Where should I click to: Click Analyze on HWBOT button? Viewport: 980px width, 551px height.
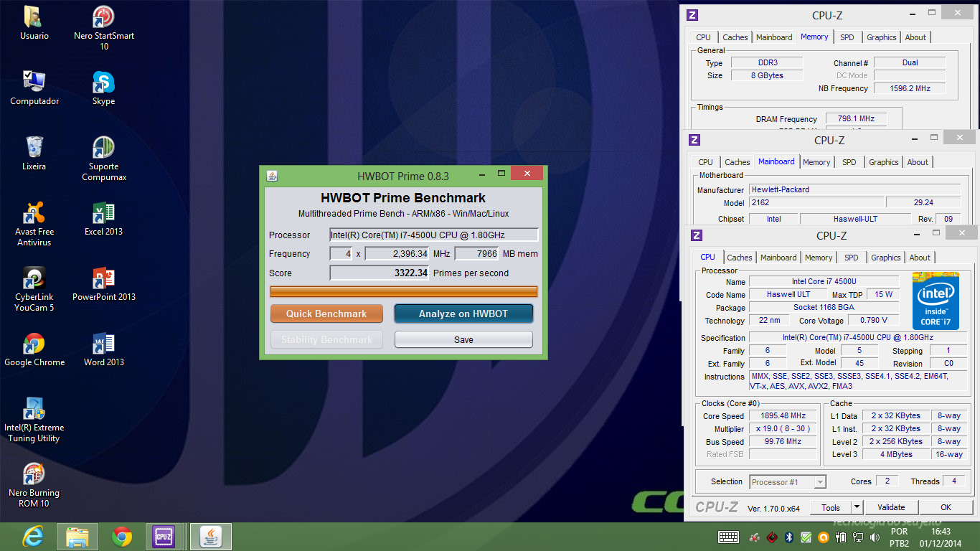463,314
